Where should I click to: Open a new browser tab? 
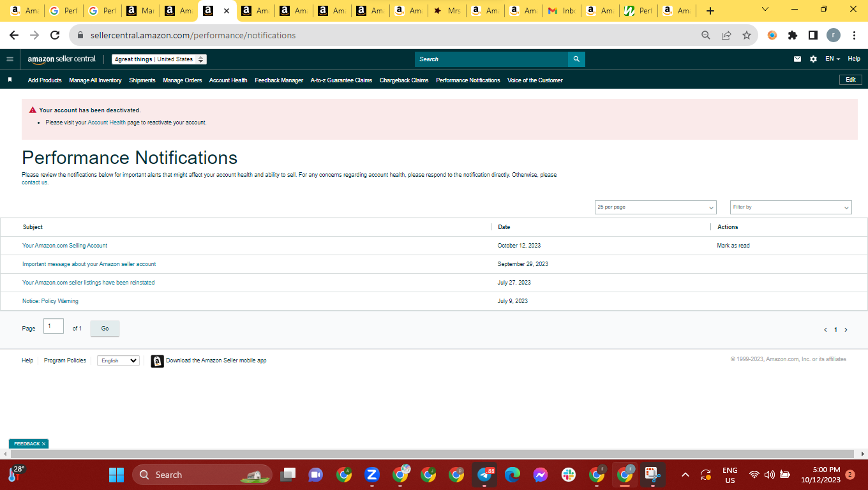[x=710, y=11]
